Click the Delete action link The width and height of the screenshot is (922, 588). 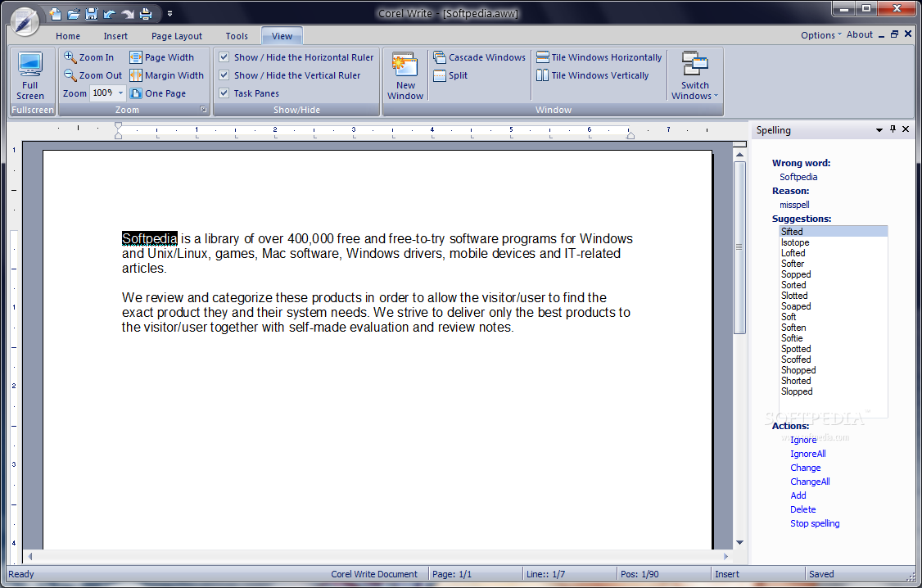pyautogui.click(x=803, y=509)
